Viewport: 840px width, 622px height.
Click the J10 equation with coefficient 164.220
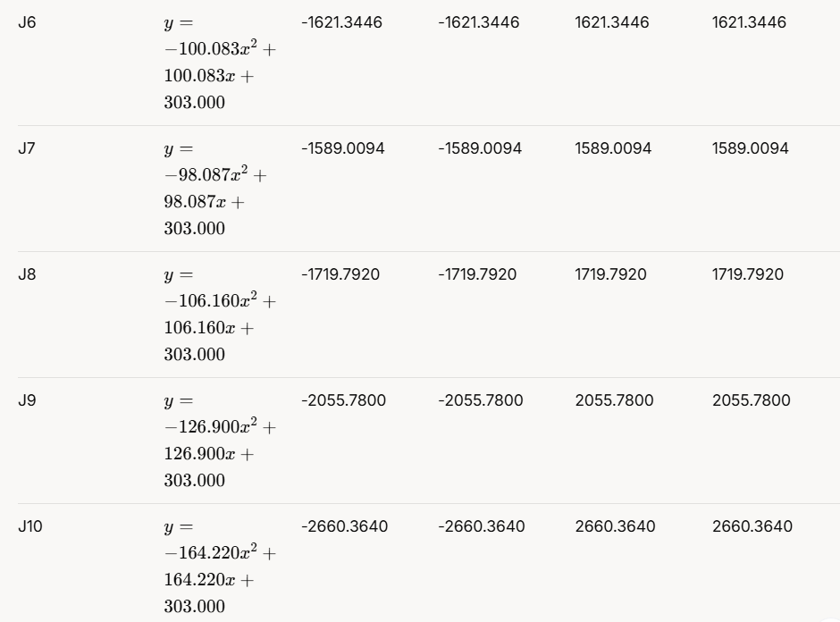[219, 567]
